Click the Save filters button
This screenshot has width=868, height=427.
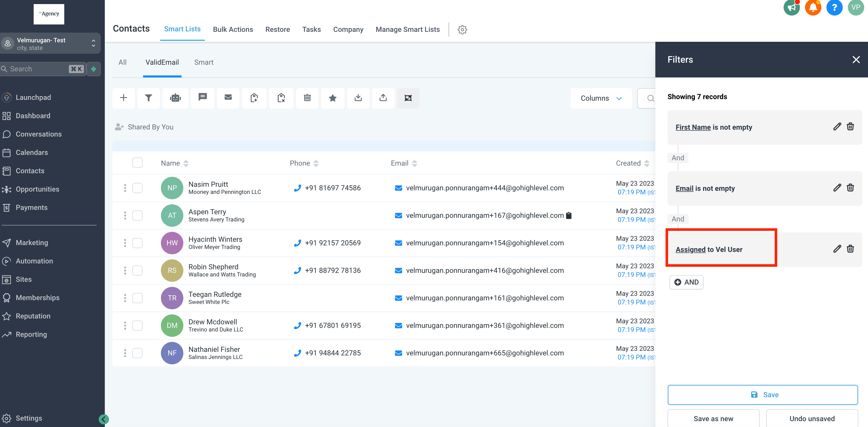pyautogui.click(x=762, y=395)
